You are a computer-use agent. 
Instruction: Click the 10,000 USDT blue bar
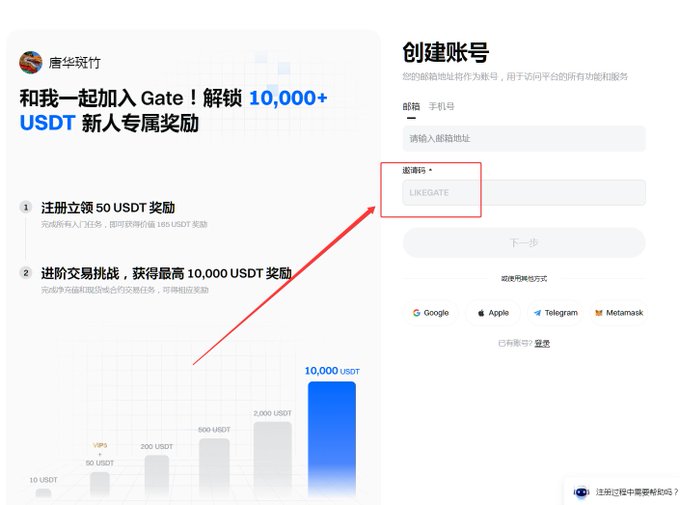coord(332,438)
